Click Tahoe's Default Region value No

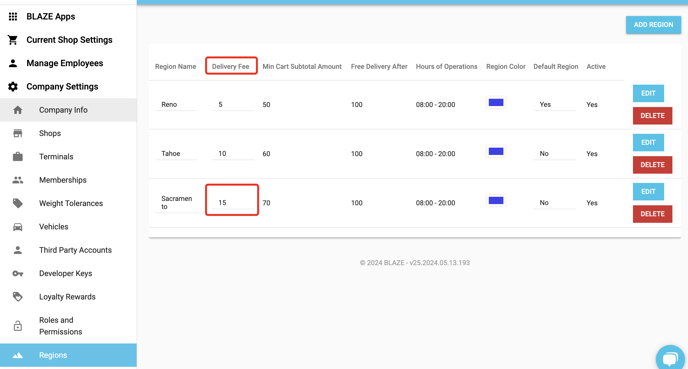tap(555, 154)
